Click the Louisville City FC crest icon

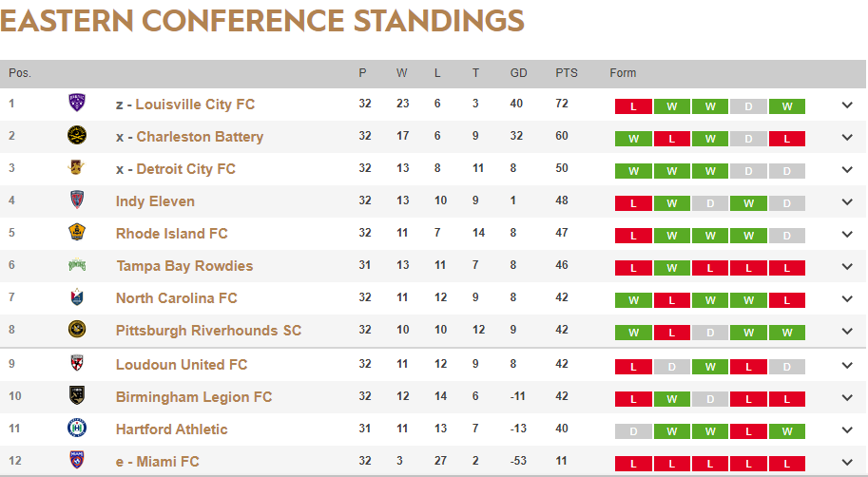[x=78, y=104]
